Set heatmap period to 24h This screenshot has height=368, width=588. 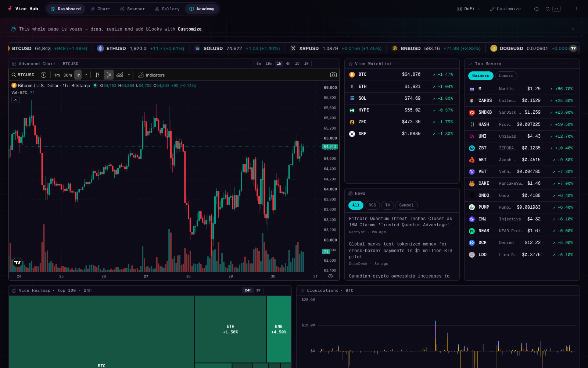coord(248,290)
